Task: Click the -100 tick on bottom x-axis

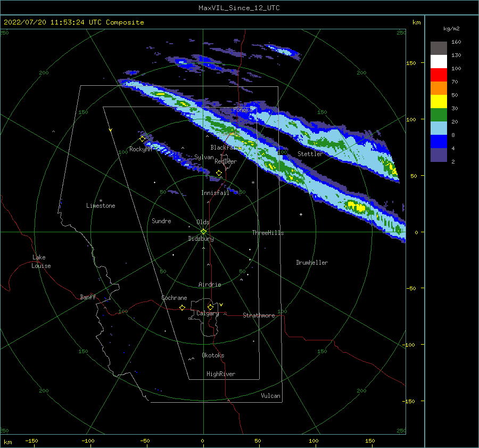Action: coord(88,441)
